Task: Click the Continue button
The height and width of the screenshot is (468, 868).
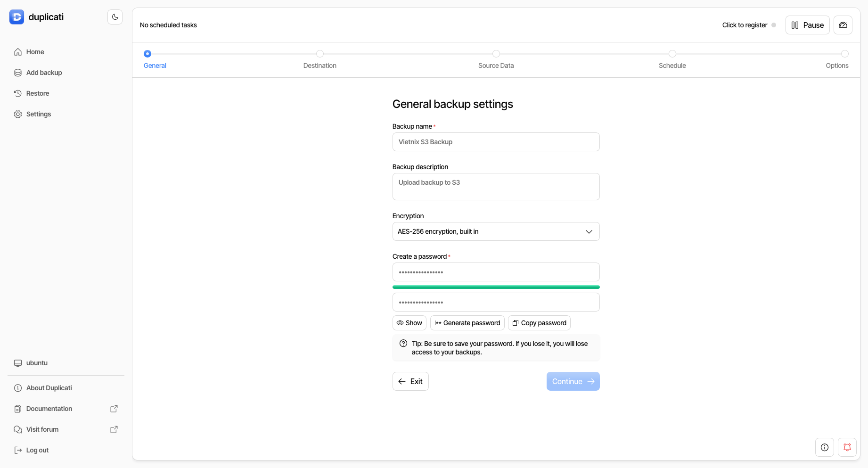Action: [573, 381]
